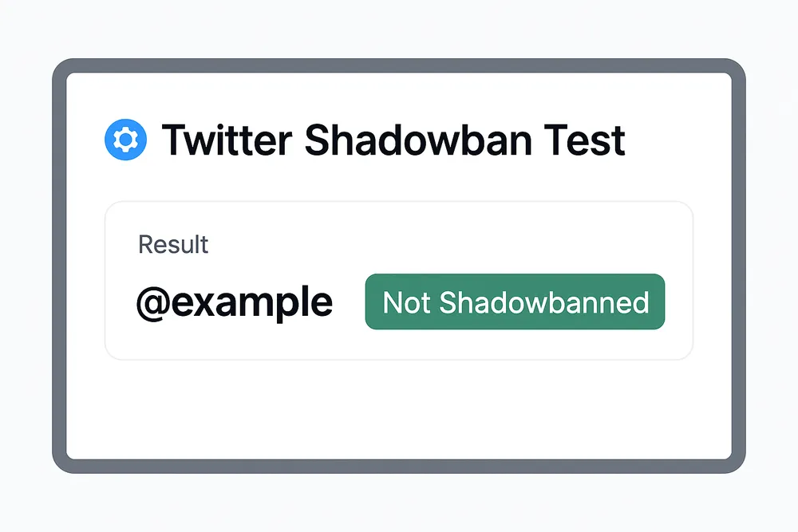The image size is (798, 532).
Task: Click the white cog inside the blue circle
Action: (x=125, y=140)
